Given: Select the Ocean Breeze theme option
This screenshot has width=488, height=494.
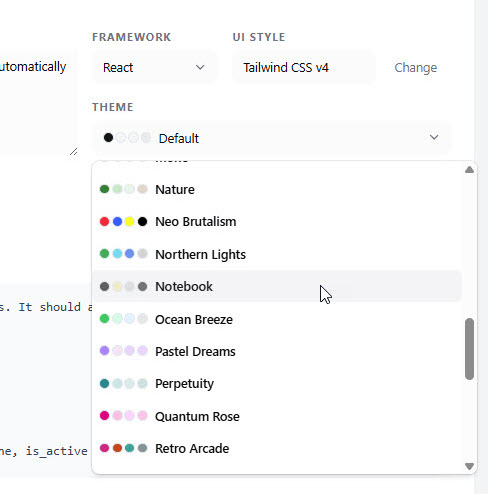Looking at the screenshot, I should point(277,319).
